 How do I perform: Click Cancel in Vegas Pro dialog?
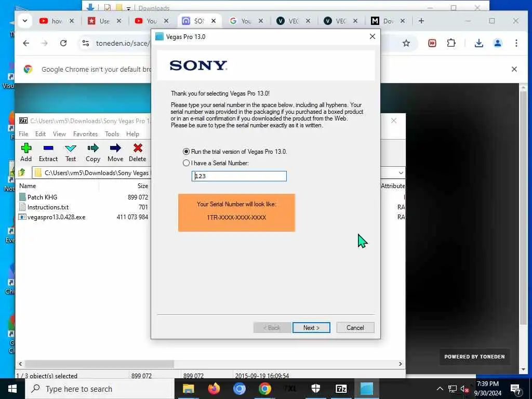355,328
